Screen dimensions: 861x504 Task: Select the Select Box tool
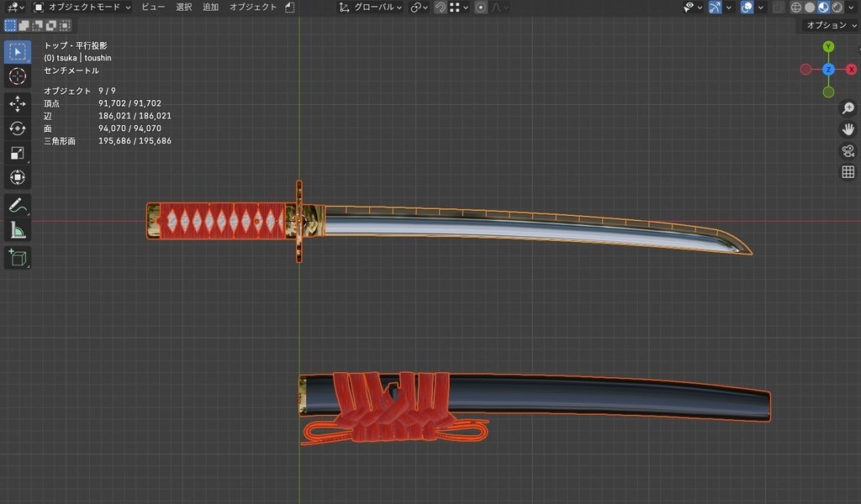17,51
